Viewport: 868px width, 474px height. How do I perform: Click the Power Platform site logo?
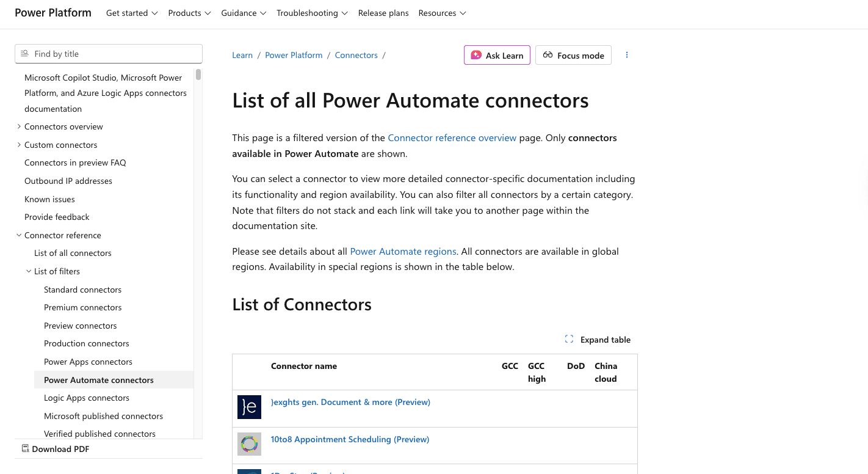tap(52, 12)
